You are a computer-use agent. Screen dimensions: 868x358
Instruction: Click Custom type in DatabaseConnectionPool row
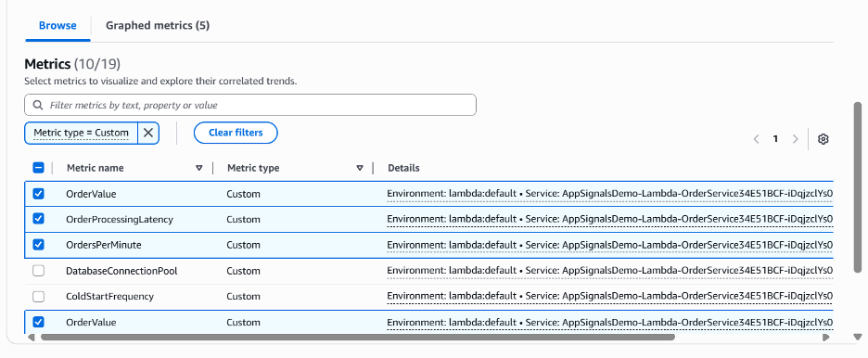[243, 271]
